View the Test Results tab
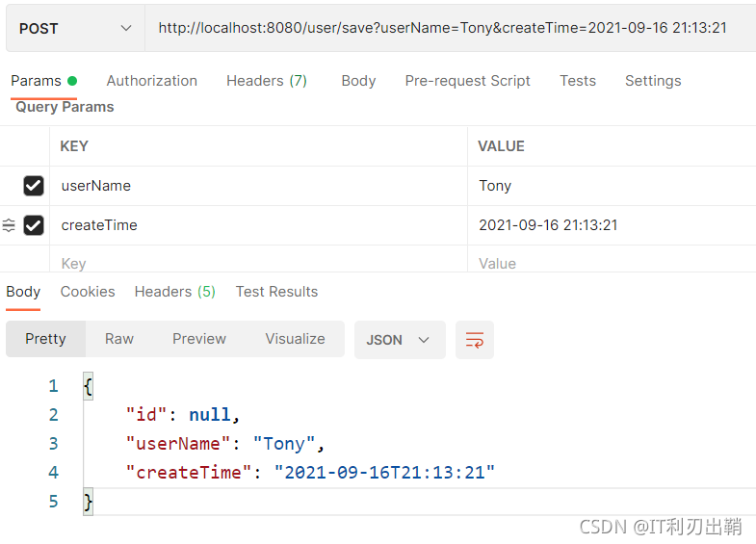Viewport: 756px width, 544px height. (276, 292)
